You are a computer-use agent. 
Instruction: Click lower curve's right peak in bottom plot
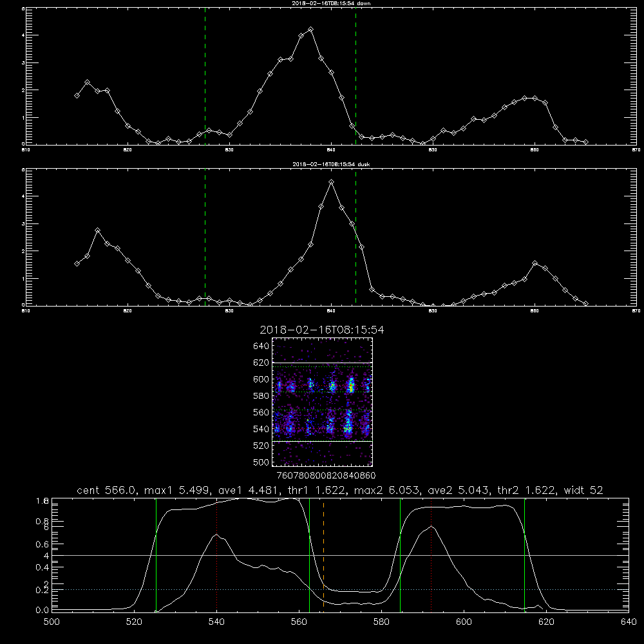coord(431,526)
